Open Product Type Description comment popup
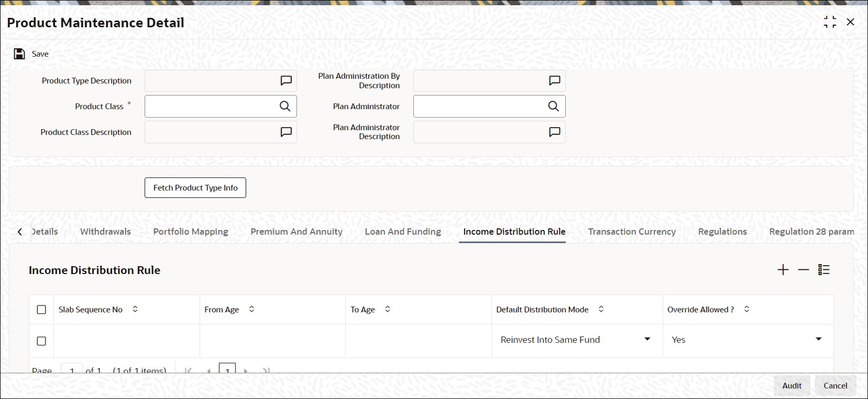This screenshot has height=399, width=868. point(286,81)
